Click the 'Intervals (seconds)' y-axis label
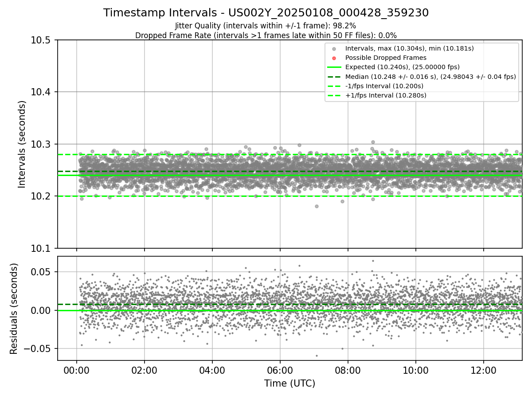This screenshot has width=532, height=399. 22,144
